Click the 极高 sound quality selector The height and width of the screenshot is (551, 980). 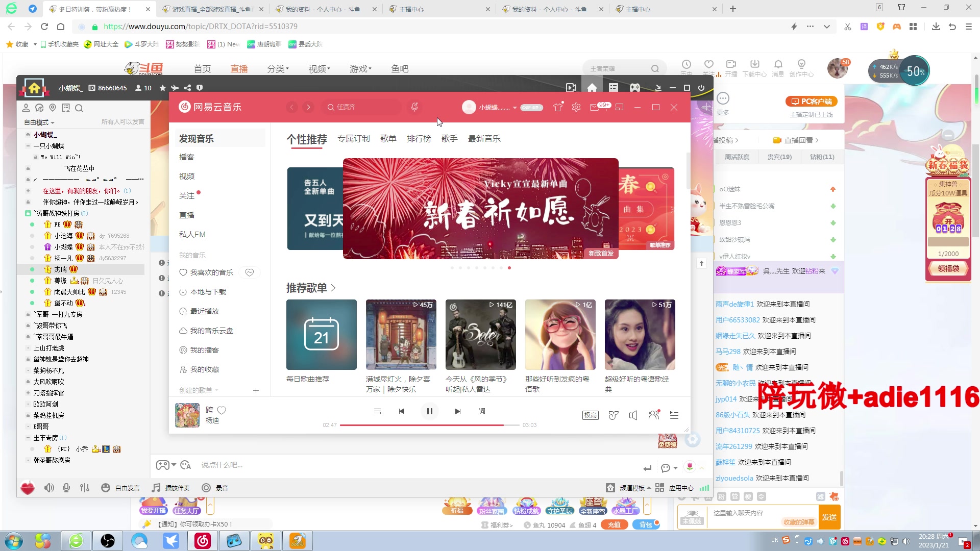tap(591, 415)
